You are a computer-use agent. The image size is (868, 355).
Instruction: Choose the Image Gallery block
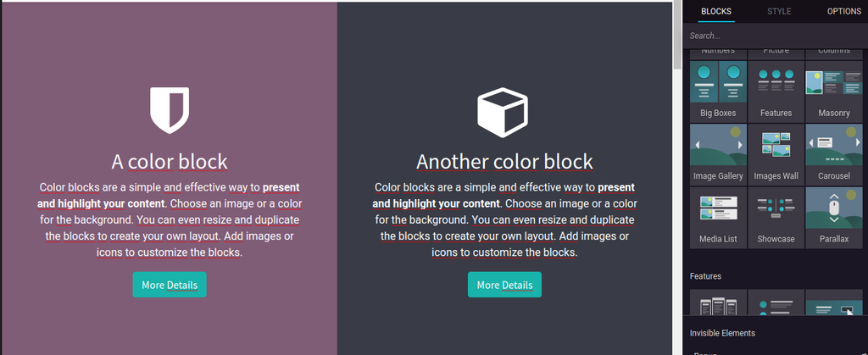tap(718, 153)
